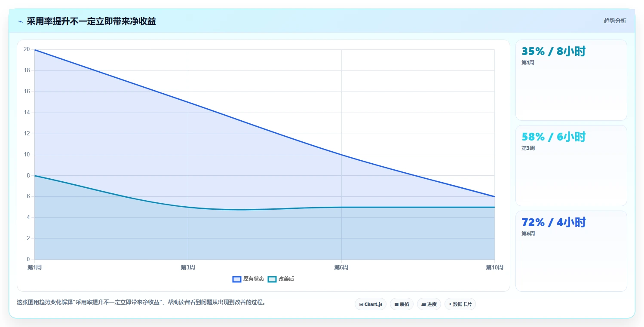Click the y-axis value 10
The image size is (644, 327).
27,155
